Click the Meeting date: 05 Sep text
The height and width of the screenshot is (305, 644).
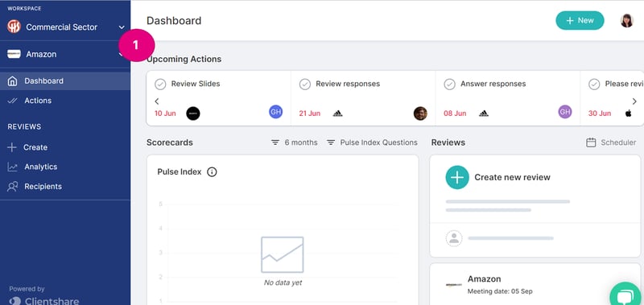pos(500,291)
